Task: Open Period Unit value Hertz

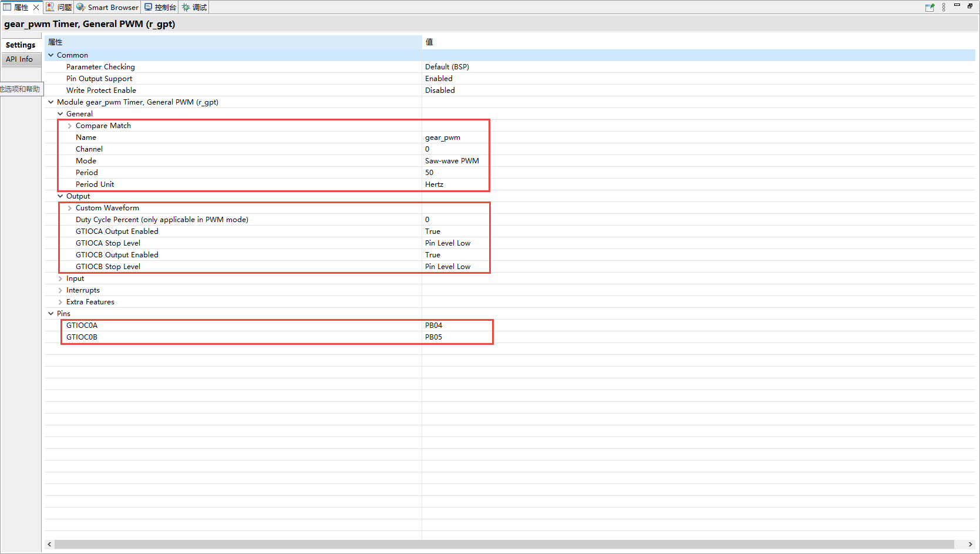Action: 434,184
